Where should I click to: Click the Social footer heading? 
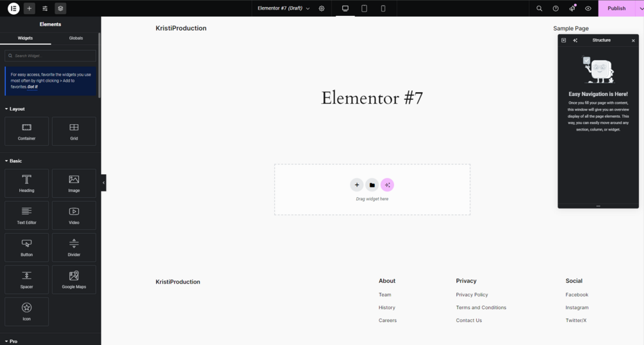click(574, 281)
